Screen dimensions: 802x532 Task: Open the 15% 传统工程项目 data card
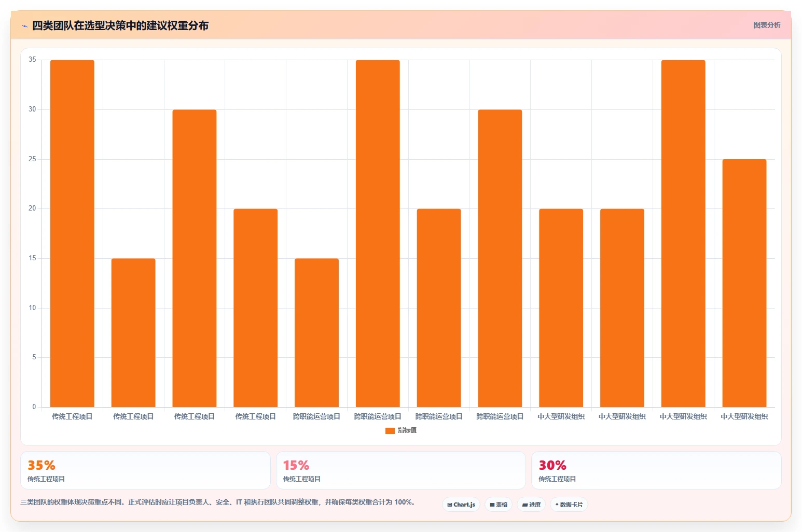[x=401, y=470]
